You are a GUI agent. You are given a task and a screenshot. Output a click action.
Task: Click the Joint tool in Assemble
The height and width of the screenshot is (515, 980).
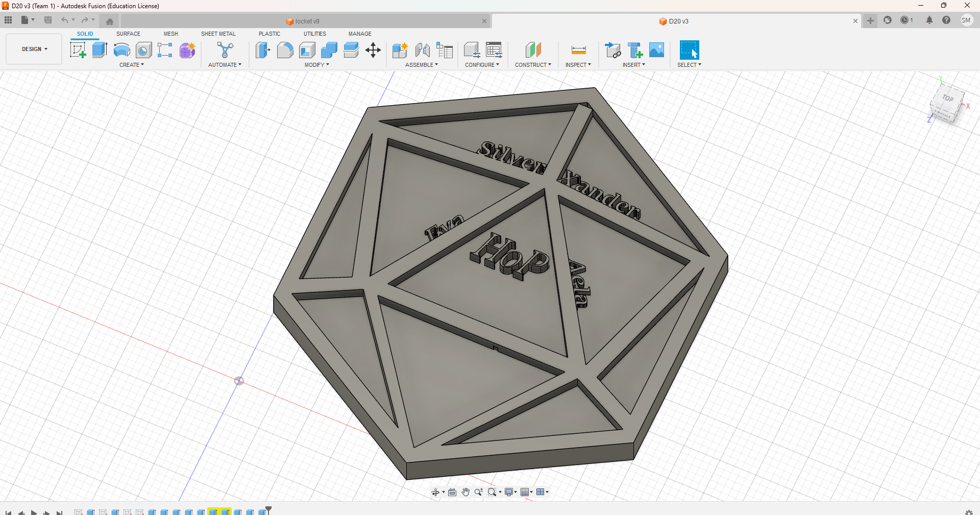(422, 50)
